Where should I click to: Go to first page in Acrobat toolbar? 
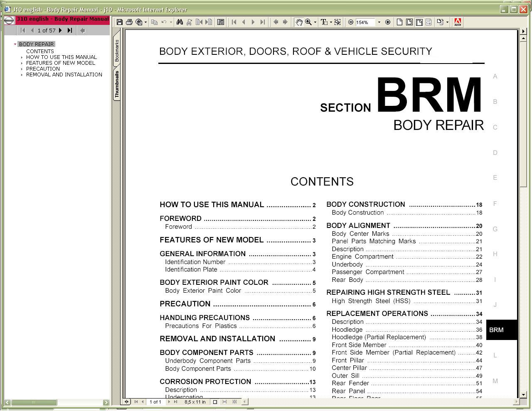click(x=234, y=22)
